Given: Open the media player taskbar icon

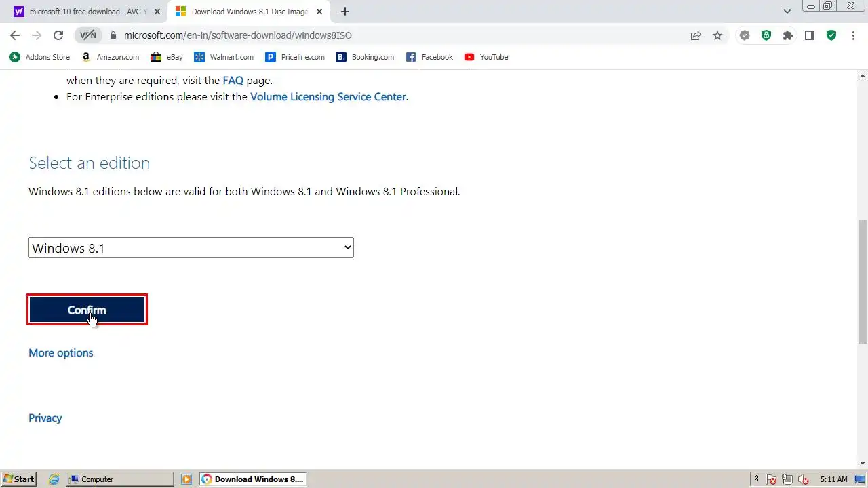Looking at the screenshot, I should 186,479.
